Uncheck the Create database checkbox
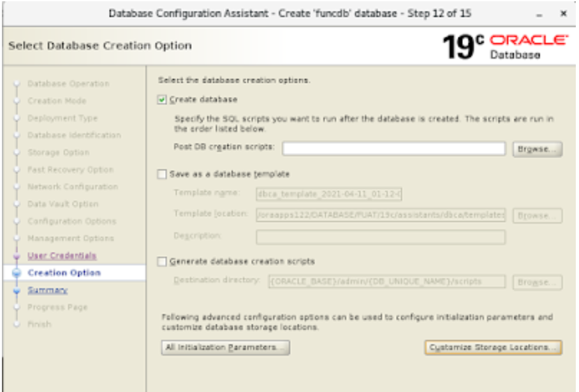This screenshot has width=579, height=392. tap(162, 99)
